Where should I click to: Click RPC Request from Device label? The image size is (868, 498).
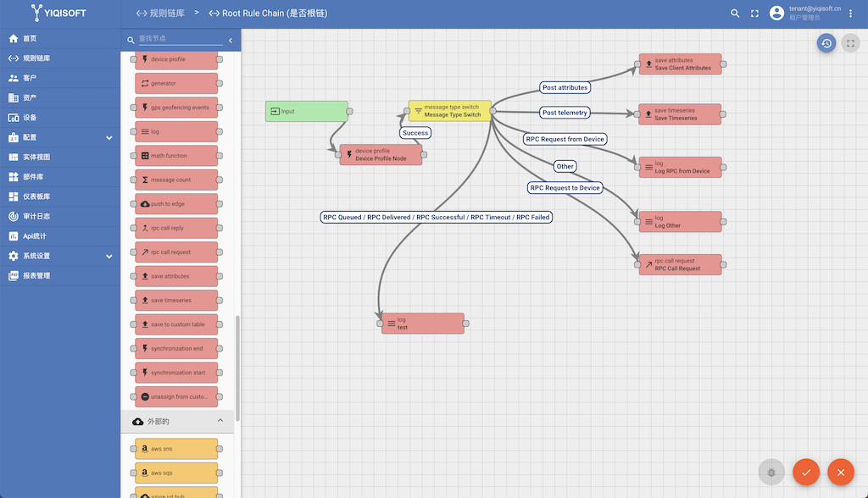[x=565, y=139]
